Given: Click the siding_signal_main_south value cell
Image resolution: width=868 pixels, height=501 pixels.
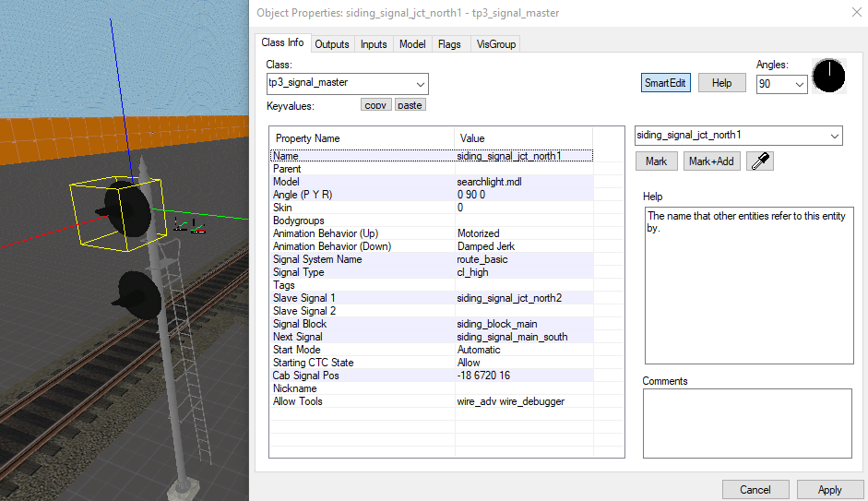Looking at the screenshot, I should click(x=524, y=337).
